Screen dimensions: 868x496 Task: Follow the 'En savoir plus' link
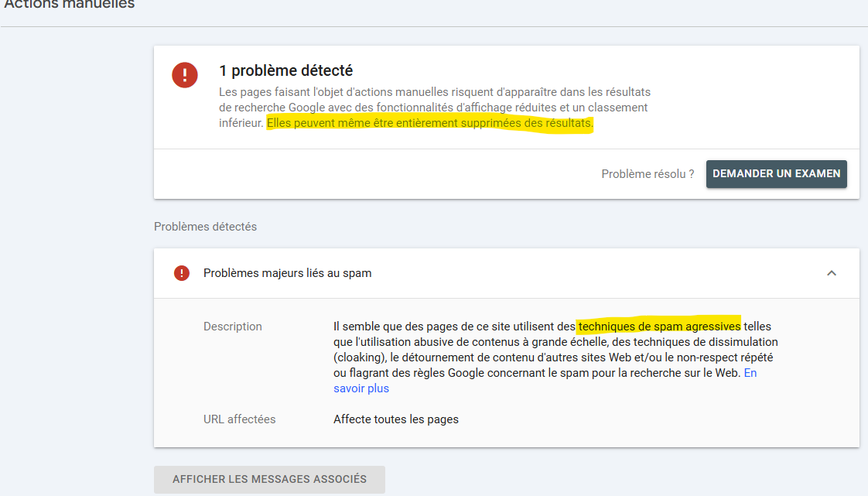pos(361,388)
